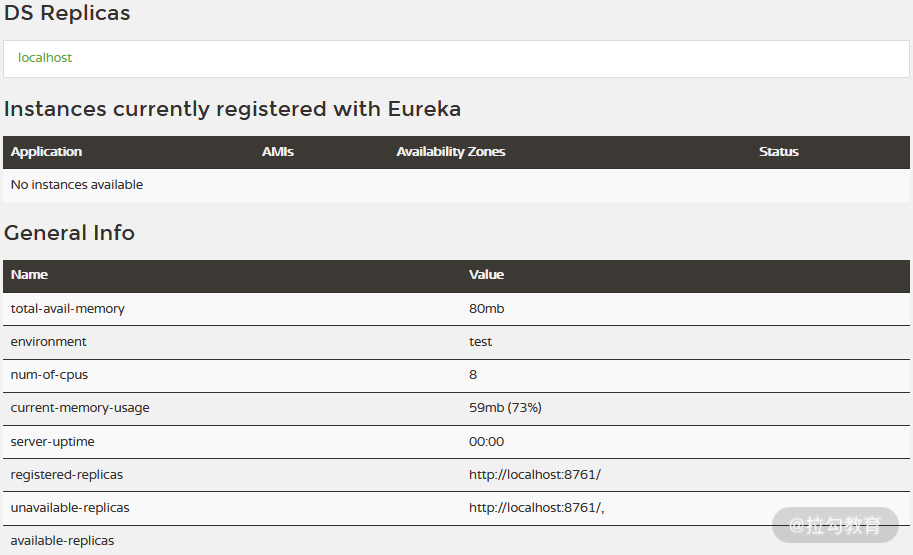This screenshot has width=913, height=555.
Task: Select the Name column header
Action: (x=29, y=275)
